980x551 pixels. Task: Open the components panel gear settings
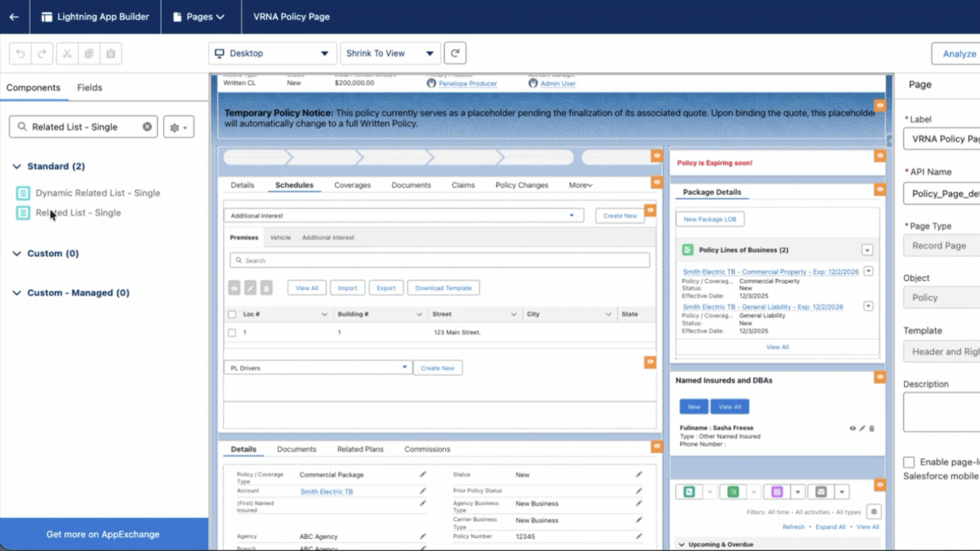[179, 127]
